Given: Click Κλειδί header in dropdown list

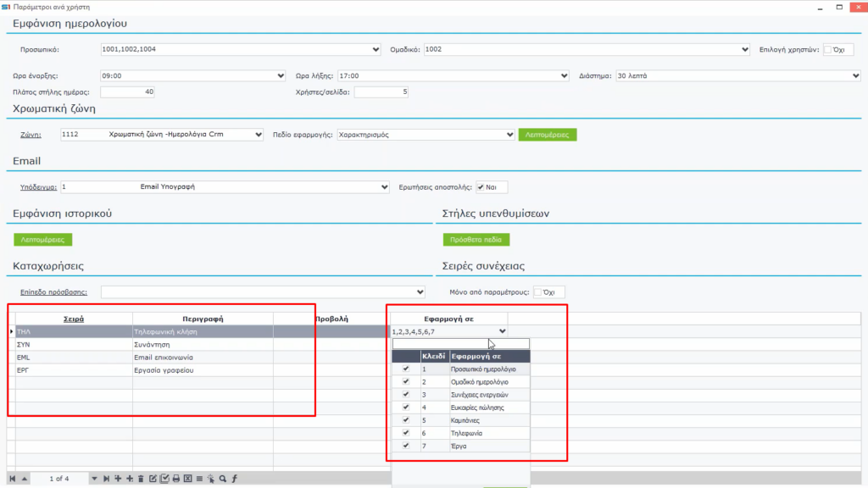Looking at the screenshot, I should coord(435,357).
